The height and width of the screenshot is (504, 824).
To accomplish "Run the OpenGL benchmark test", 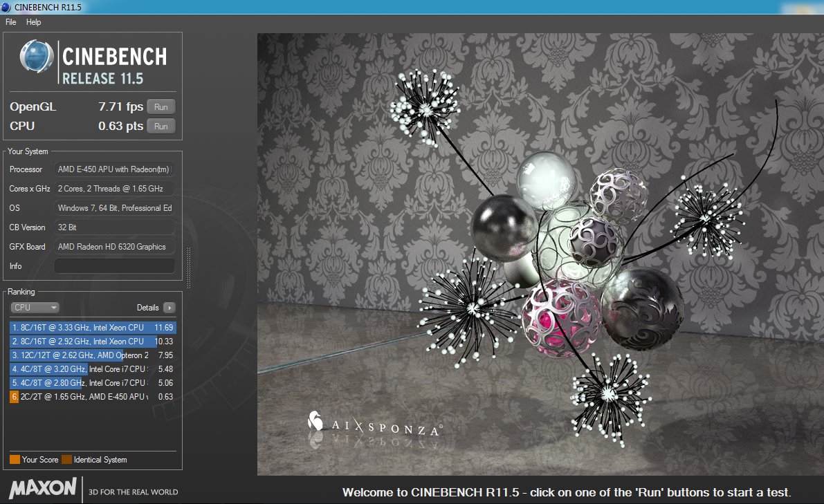I will click(161, 106).
